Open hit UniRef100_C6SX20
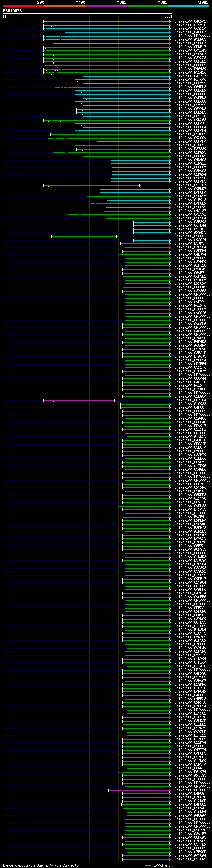Image resolution: width=212 pixels, height=868 pixels. tap(190, 29)
